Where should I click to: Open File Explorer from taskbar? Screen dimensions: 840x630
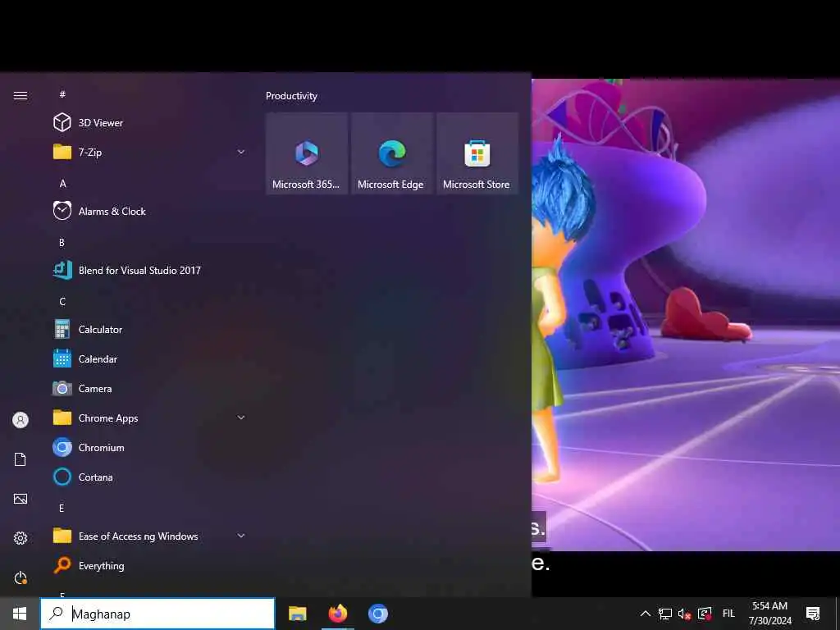tap(297, 614)
